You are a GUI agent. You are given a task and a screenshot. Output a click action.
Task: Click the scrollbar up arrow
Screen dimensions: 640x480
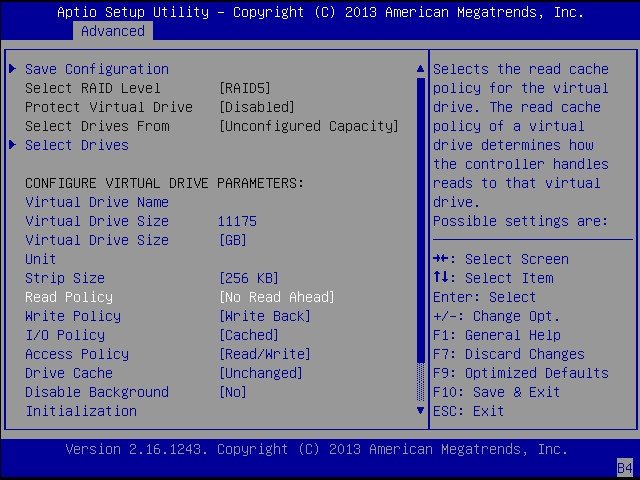pyautogui.click(x=420, y=69)
